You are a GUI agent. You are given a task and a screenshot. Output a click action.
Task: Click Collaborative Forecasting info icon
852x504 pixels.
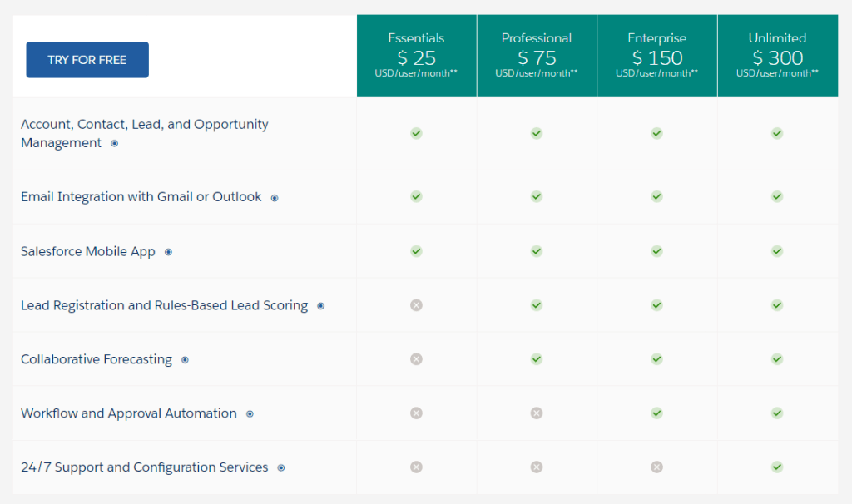[185, 360]
